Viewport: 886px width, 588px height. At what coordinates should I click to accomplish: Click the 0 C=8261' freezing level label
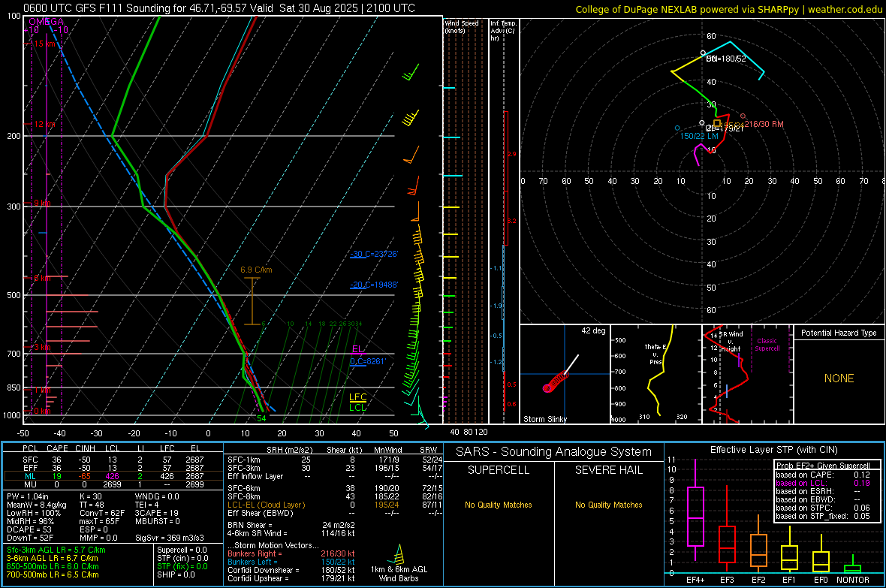click(367, 361)
